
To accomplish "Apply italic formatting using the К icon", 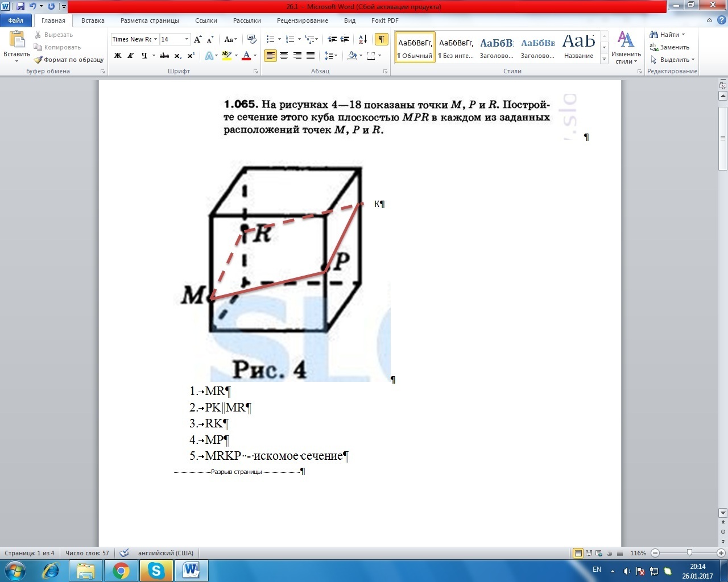I will [131, 55].
